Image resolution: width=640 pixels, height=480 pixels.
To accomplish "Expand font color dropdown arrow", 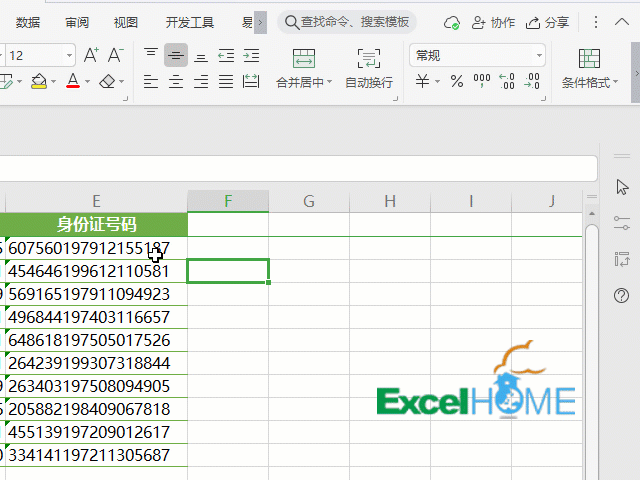I will (x=87, y=82).
